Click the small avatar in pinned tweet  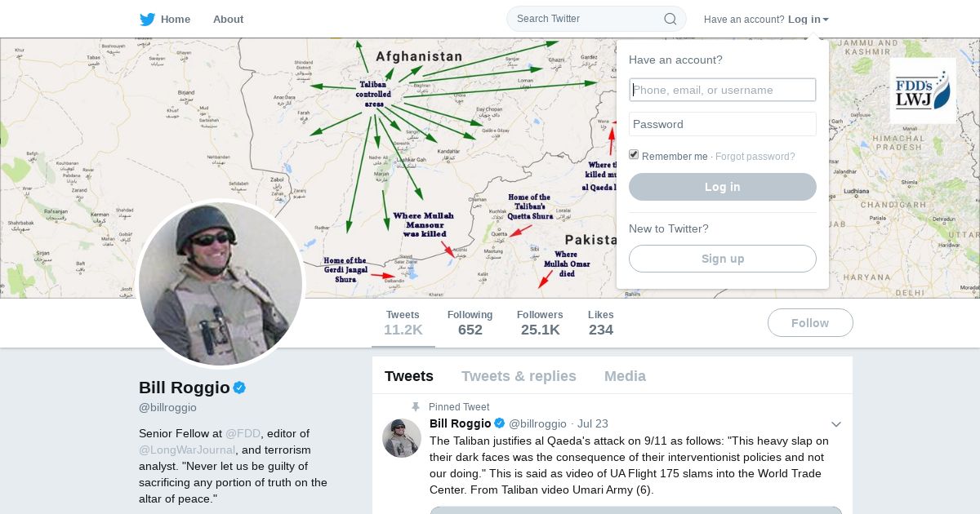pyautogui.click(x=401, y=438)
